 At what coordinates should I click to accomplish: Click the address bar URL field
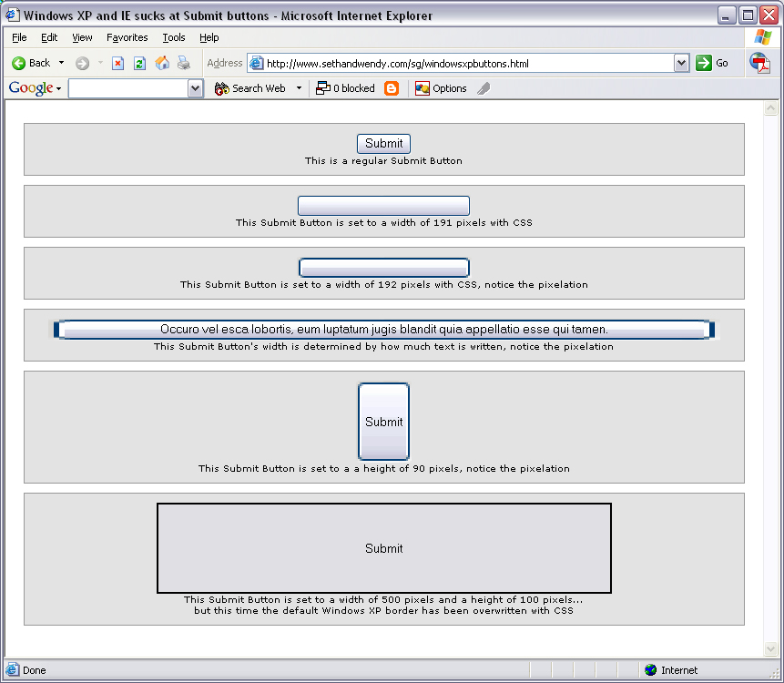click(x=467, y=64)
